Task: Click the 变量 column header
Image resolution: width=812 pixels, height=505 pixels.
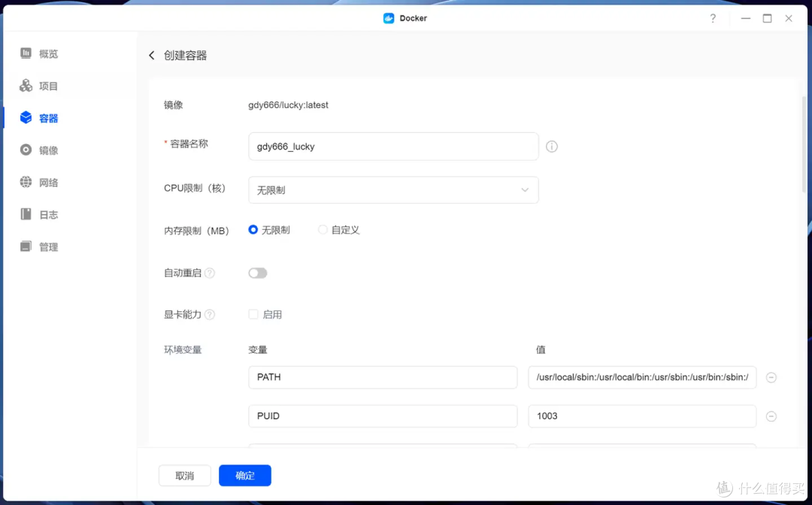Action: [x=258, y=349]
